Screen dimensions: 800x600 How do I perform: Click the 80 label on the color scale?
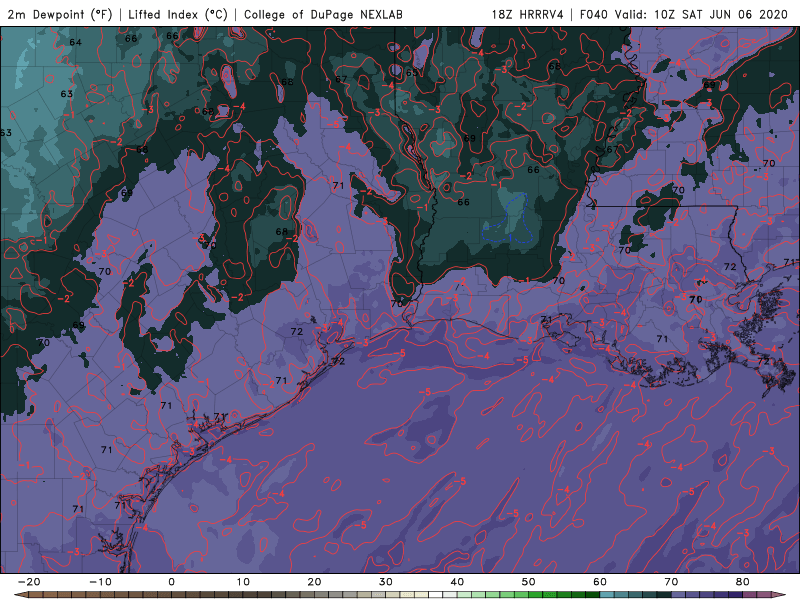click(x=743, y=582)
